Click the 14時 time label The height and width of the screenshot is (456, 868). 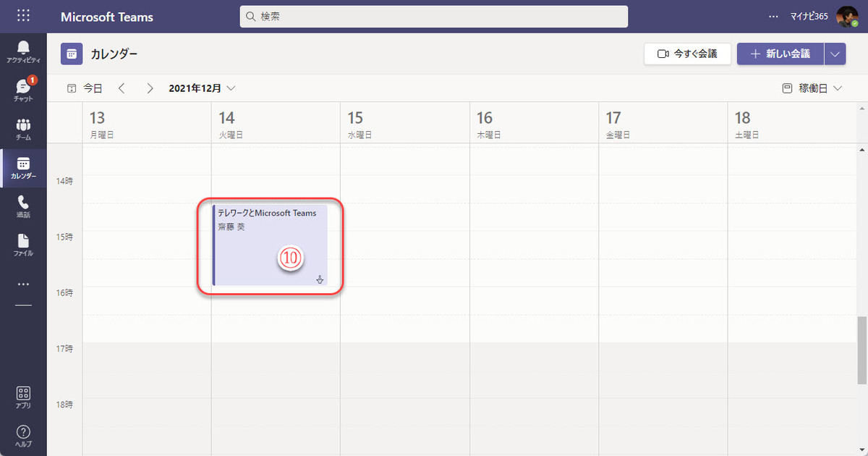(64, 181)
